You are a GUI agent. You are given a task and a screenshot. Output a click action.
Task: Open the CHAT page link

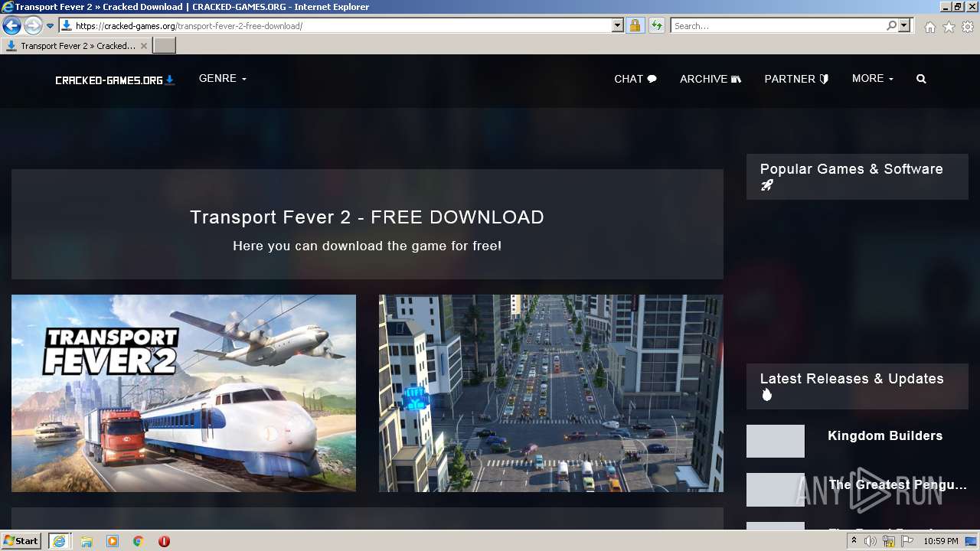pos(635,79)
